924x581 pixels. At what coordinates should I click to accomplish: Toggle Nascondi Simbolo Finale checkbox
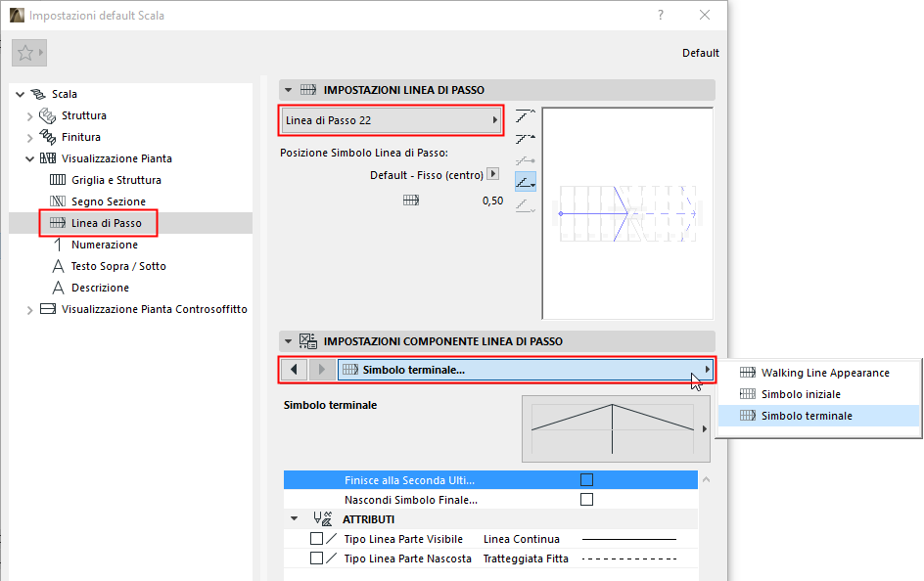point(586,499)
